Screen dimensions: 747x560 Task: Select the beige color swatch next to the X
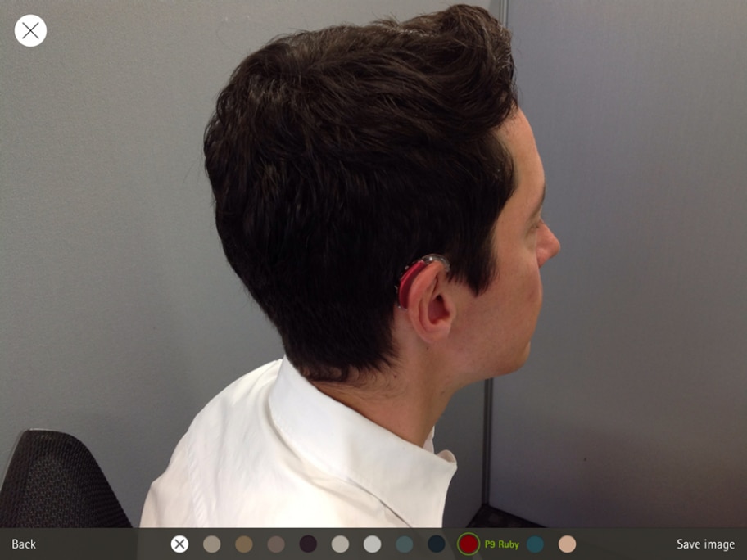point(211,544)
